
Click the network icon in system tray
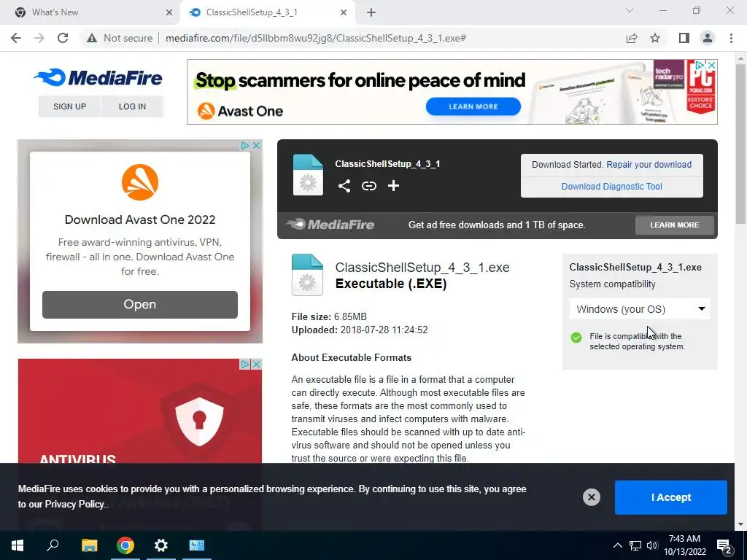635,545
